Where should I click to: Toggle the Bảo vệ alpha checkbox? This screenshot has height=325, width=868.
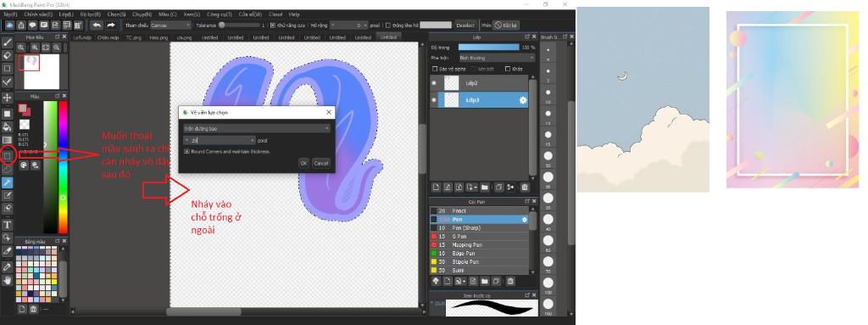pos(435,69)
